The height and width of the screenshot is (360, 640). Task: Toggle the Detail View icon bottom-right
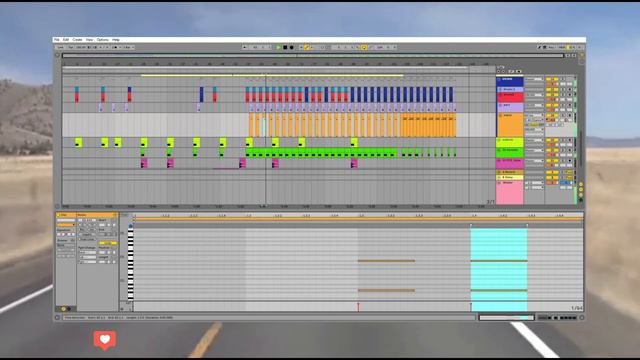pos(582,318)
